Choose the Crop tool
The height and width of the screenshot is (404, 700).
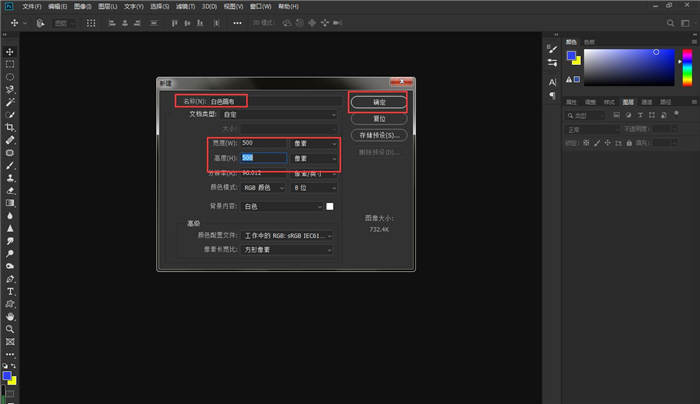tap(10, 128)
